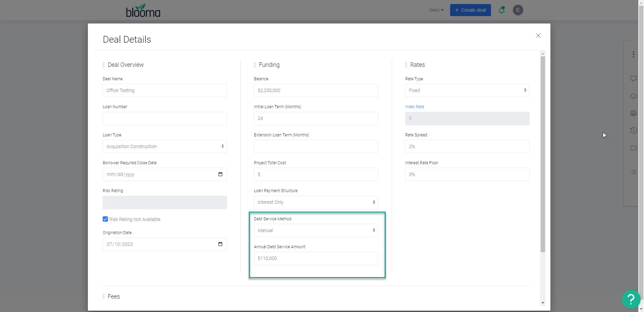This screenshot has height=312, width=644.
Task: Click the Extension Loan Term field
Action: [316, 146]
